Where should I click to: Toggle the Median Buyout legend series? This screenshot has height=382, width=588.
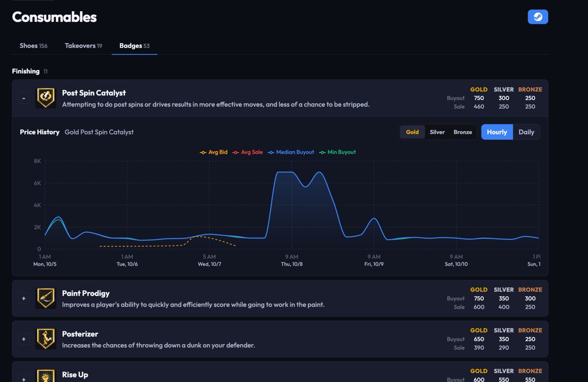pos(291,152)
